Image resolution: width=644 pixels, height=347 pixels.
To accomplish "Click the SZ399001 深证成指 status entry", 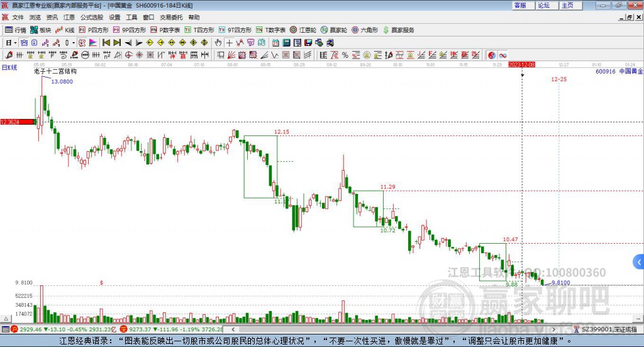I will click(606, 329).
